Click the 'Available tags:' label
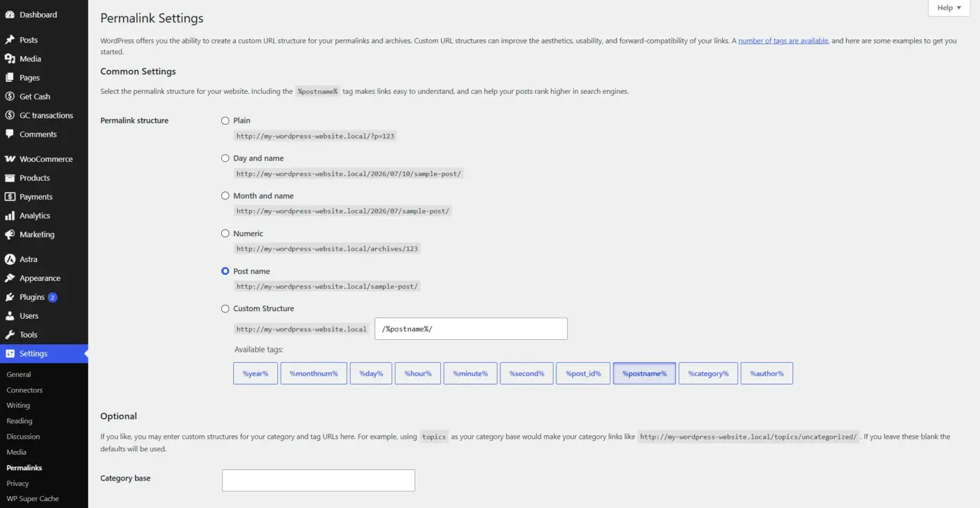The width and height of the screenshot is (980, 508). 258,350
